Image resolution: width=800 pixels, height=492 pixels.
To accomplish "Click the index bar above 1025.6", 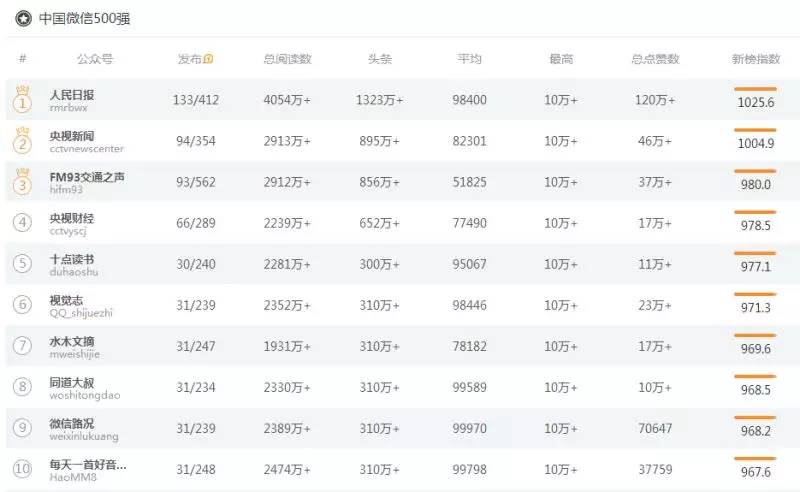I will 755,89.
